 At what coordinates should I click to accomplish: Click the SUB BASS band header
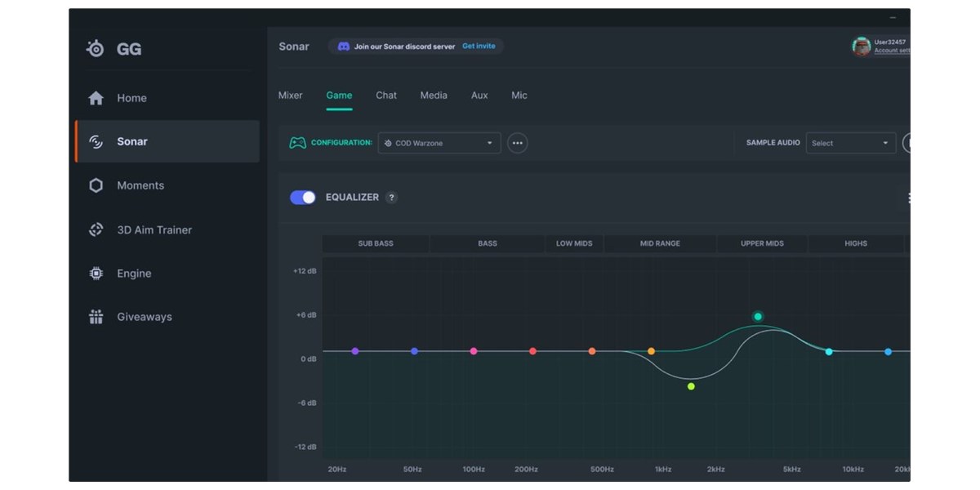tap(376, 243)
